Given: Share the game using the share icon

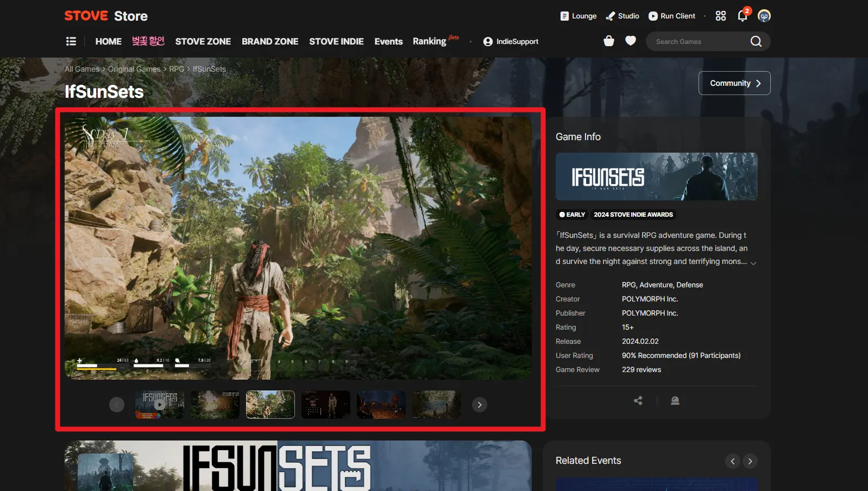Looking at the screenshot, I should coord(638,401).
